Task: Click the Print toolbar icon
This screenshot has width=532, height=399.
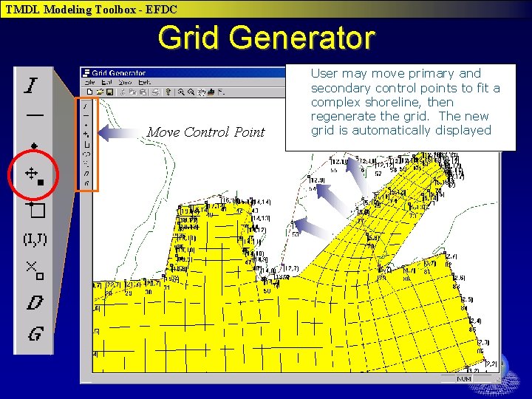Action: pos(156,92)
